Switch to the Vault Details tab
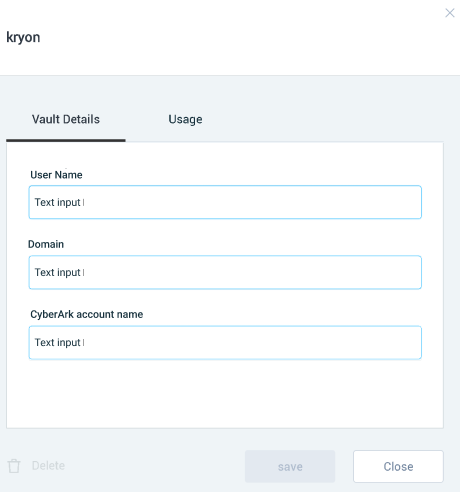 click(x=66, y=119)
